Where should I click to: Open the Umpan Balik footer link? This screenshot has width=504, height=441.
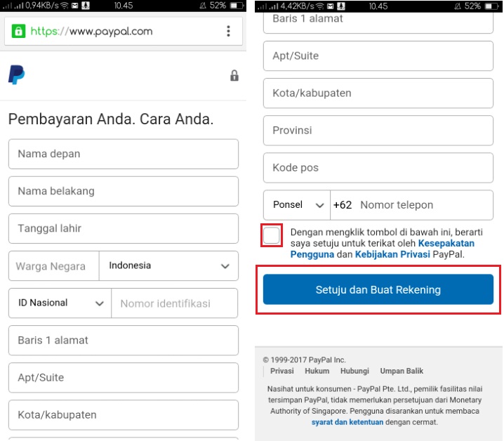402,371
